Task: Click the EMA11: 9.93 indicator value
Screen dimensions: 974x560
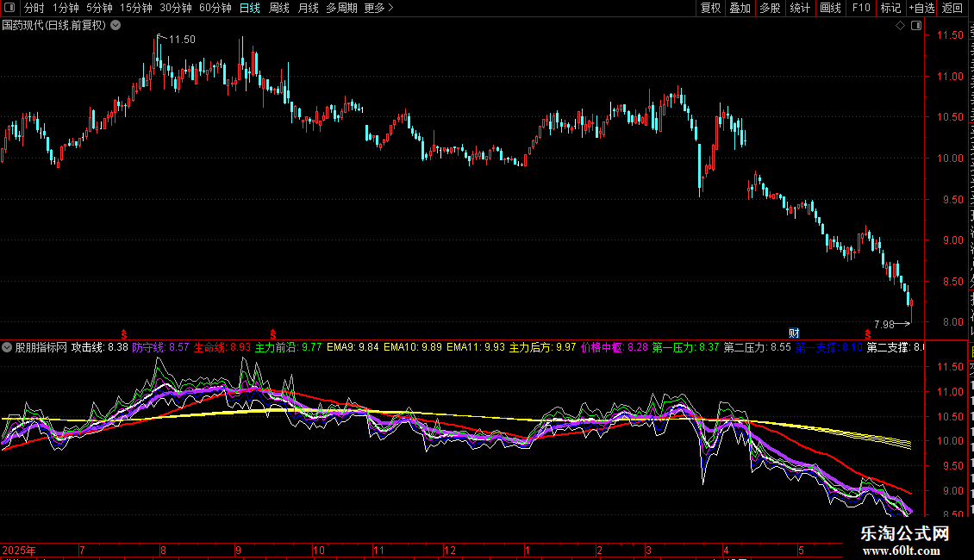Action: pos(476,348)
